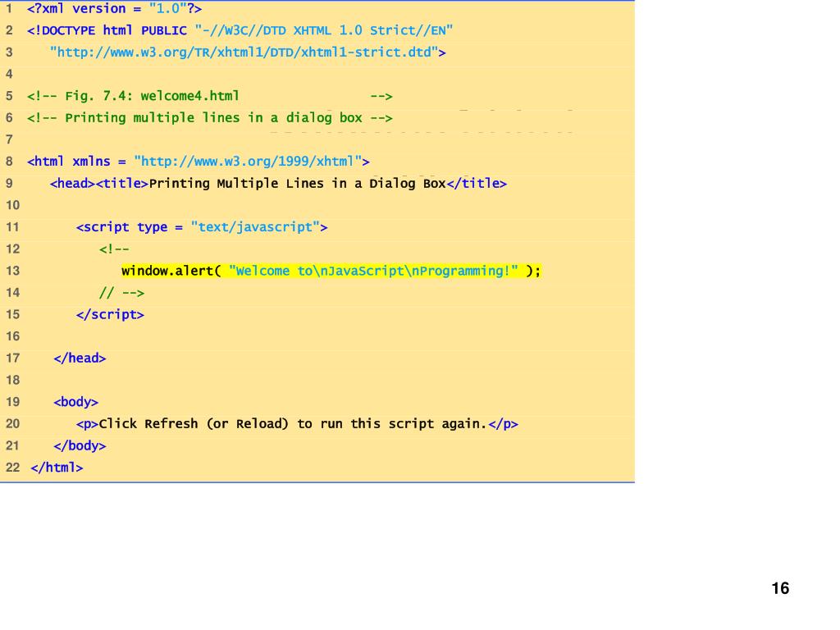
Task: Click the script type text/javascript tag
Action: (202, 227)
